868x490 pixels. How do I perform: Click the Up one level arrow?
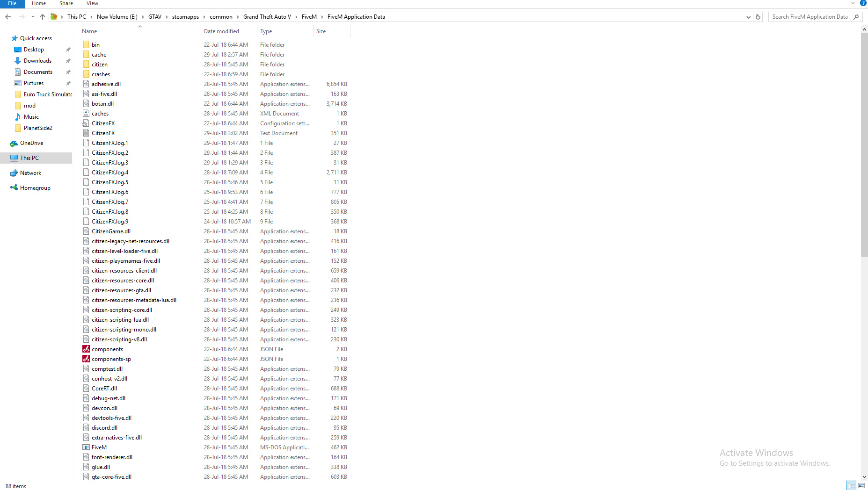[x=43, y=17]
